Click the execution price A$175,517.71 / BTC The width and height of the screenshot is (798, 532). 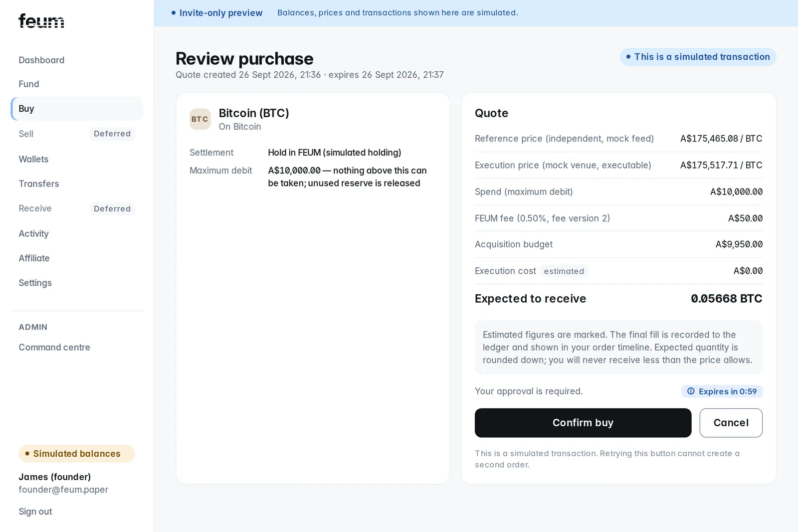(x=721, y=165)
